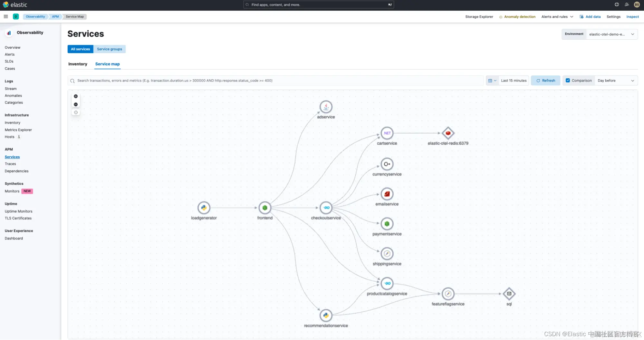Open Categories in the sidebar

coord(14,102)
